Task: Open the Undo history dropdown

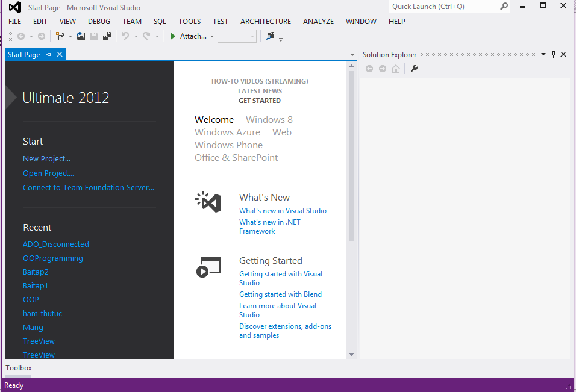Action: pyautogui.click(x=136, y=36)
